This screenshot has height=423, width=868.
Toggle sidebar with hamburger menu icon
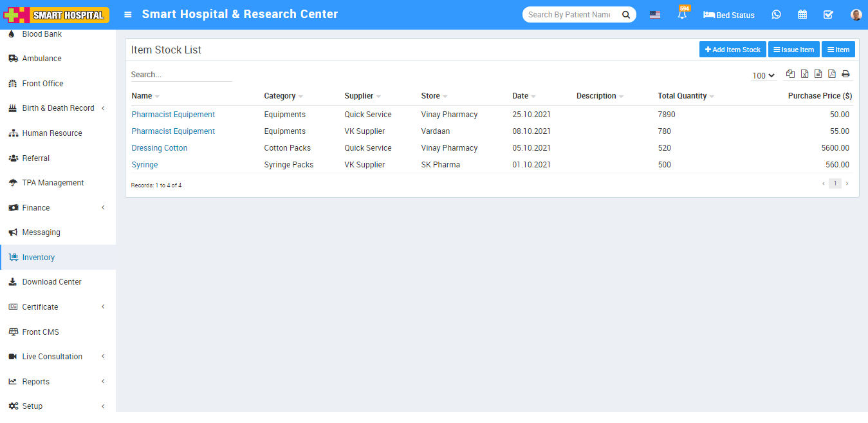pyautogui.click(x=128, y=15)
